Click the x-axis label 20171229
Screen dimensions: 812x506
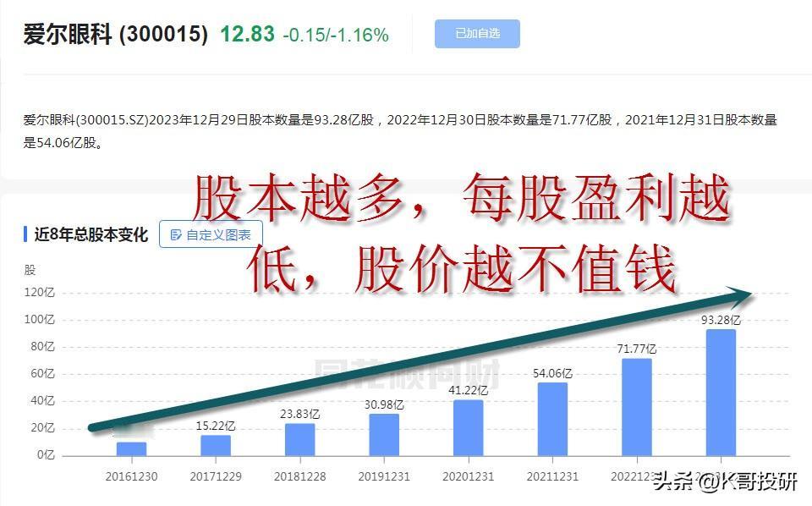(216, 476)
